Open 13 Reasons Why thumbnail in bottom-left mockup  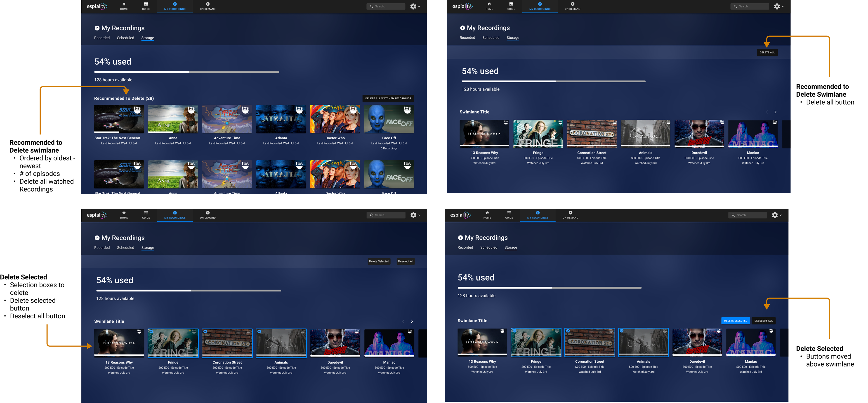tap(119, 343)
